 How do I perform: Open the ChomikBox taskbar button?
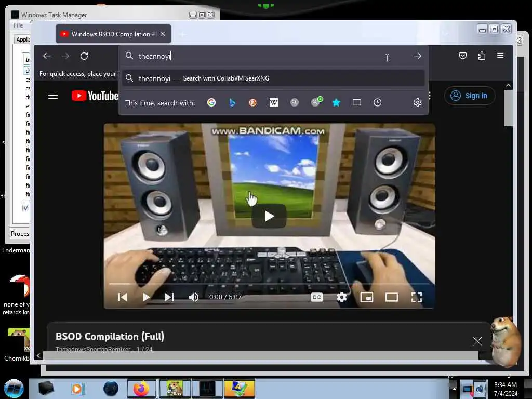tap(175, 389)
